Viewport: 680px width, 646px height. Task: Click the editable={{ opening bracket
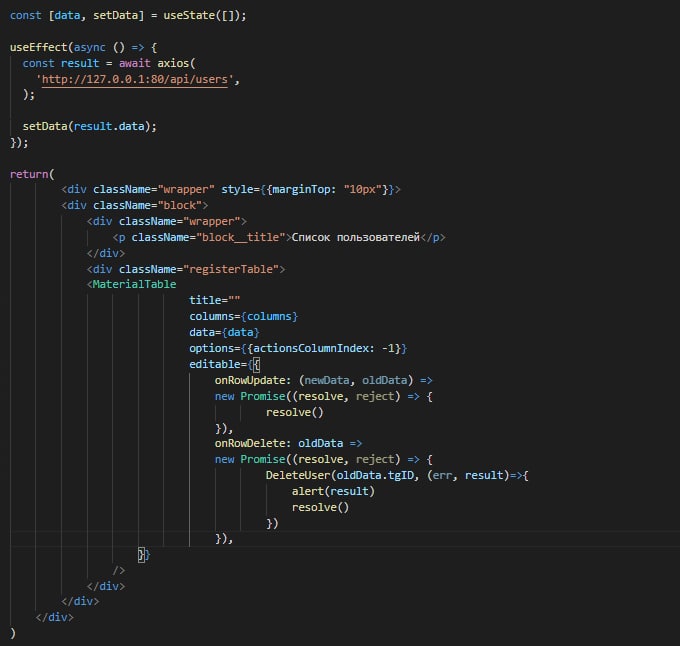coord(256,364)
